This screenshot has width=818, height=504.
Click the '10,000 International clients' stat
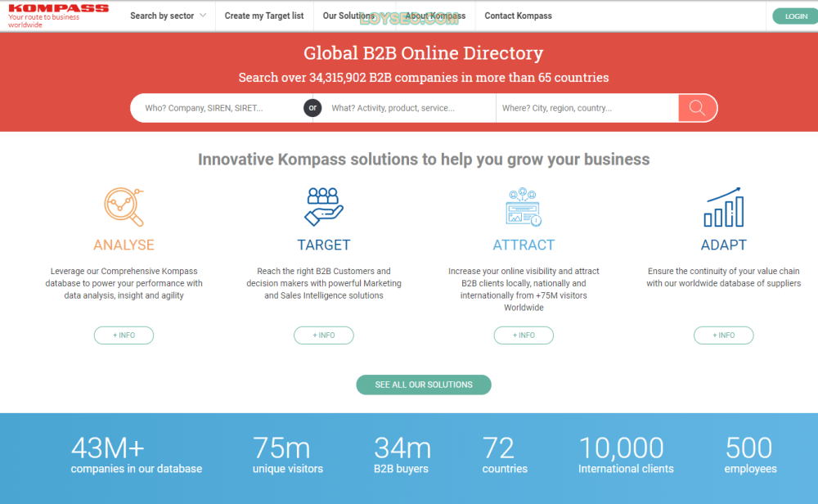click(x=626, y=455)
